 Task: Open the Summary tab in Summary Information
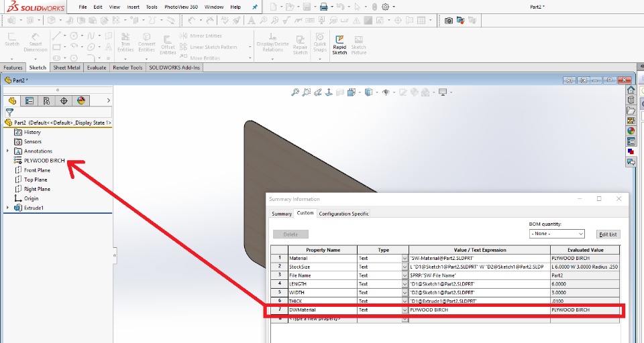pyautogui.click(x=281, y=214)
